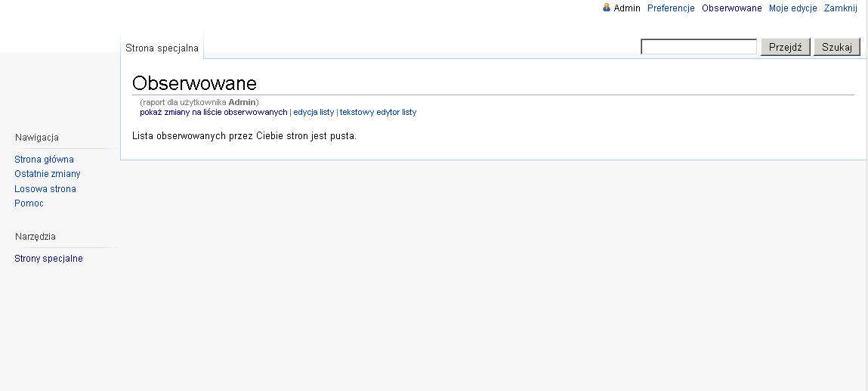Open Preferencje in the top bar
The image size is (868, 391).
click(x=671, y=8)
